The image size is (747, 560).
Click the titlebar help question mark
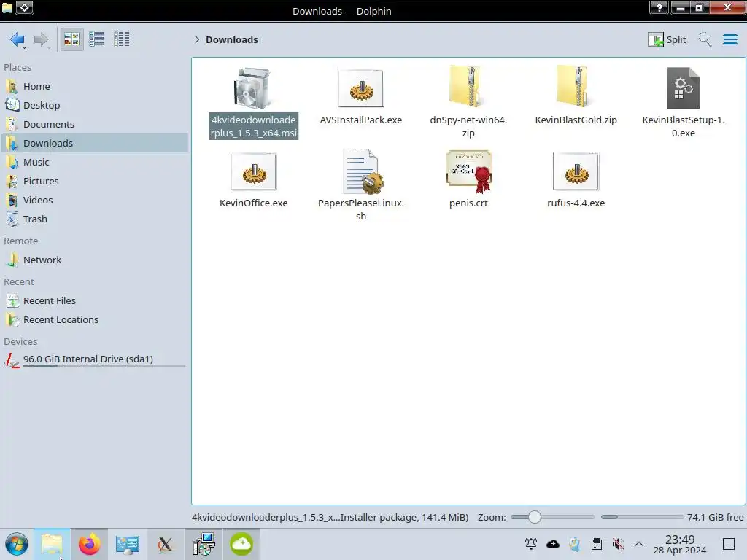point(659,7)
